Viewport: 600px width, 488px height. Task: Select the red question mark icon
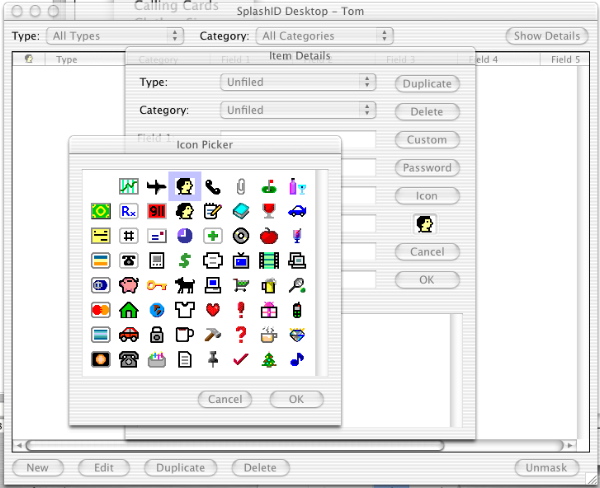(241, 334)
